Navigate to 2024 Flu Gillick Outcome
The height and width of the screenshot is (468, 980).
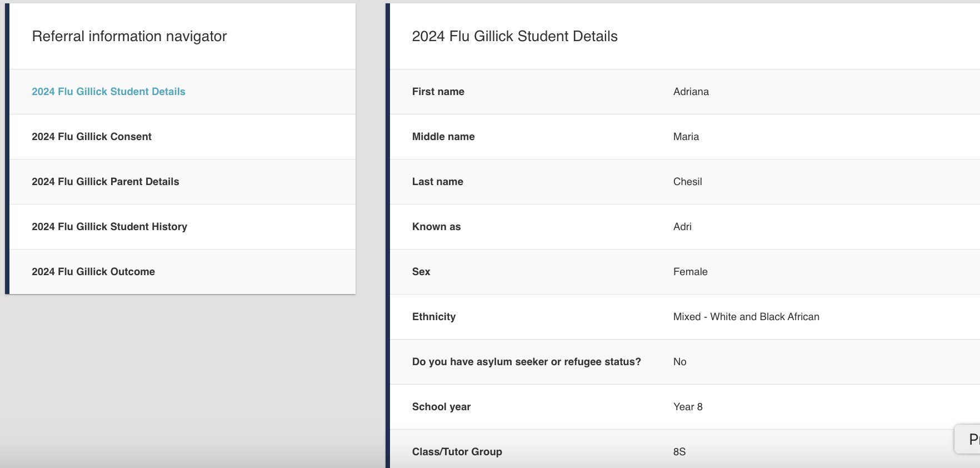(93, 272)
